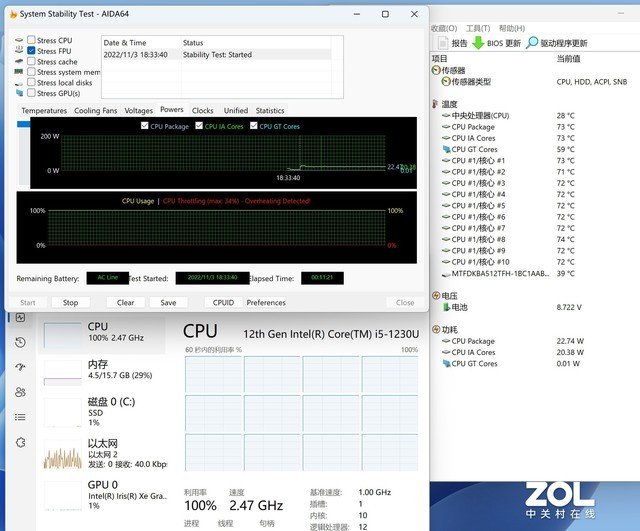The width and height of the screenshot is (640, 531).
Task: Click the Stress cache icon
Action: (x=19, y=61)
